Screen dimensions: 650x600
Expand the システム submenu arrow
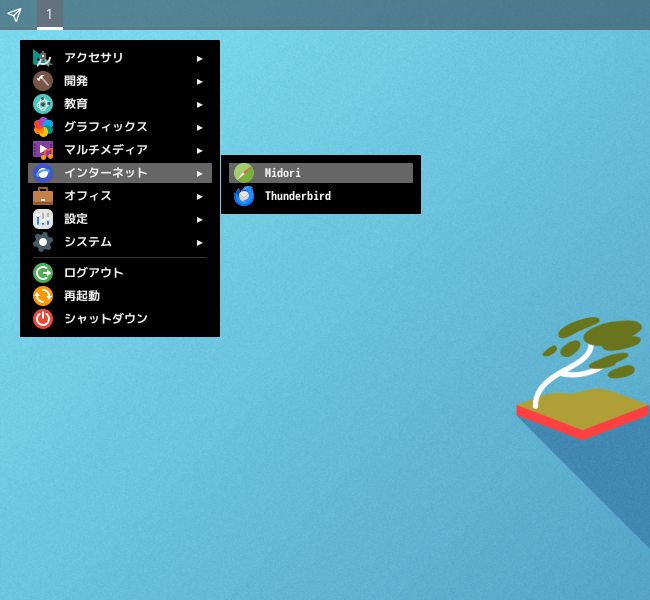click(x=200, y=242)
